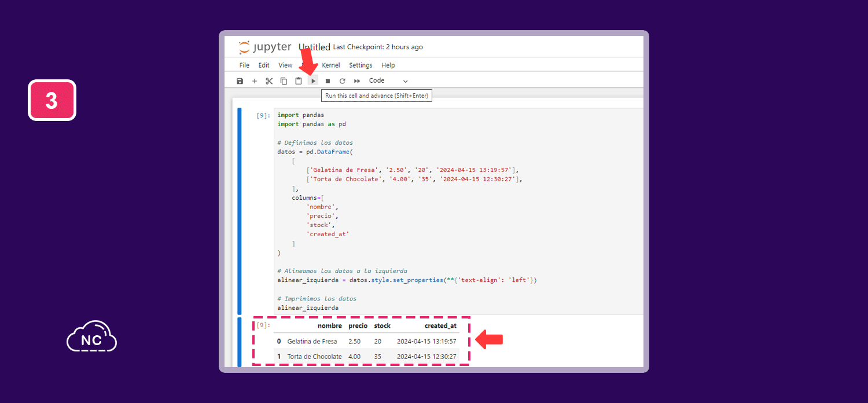Click the output prompt [9]: beside the table

pyautogui.click(x=263, y=325)
